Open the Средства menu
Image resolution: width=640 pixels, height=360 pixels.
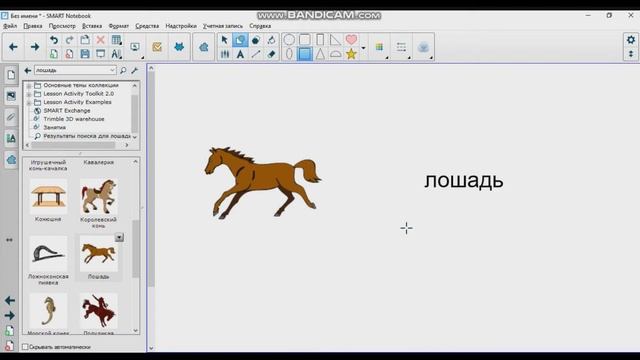[x=147, y=26]
